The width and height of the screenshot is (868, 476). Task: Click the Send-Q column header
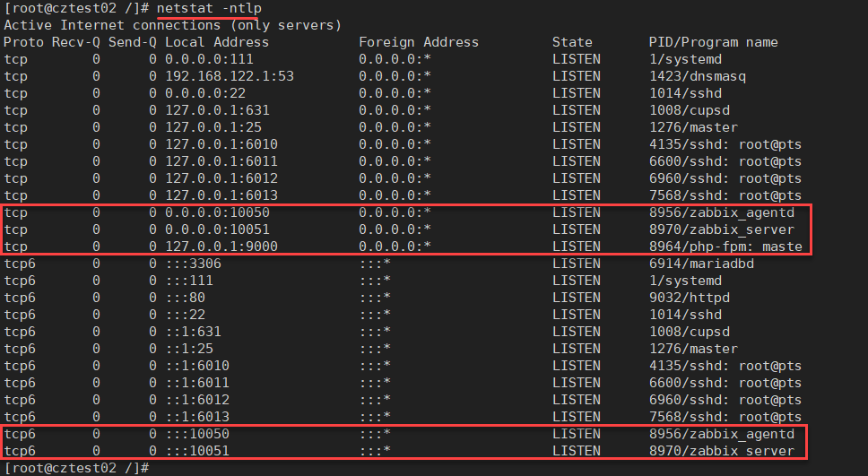133,42
